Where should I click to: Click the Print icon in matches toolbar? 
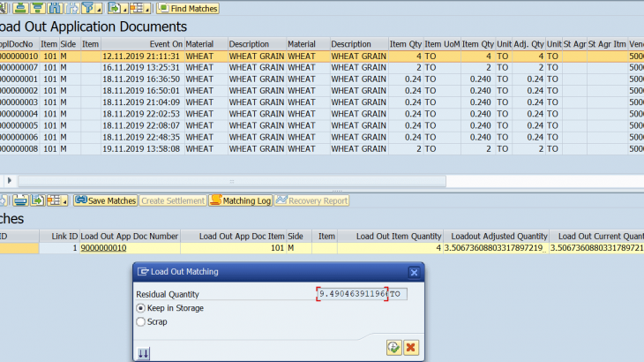20,200
